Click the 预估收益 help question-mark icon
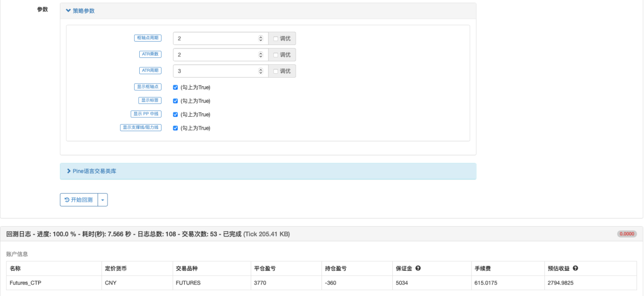 coord(576,268)
